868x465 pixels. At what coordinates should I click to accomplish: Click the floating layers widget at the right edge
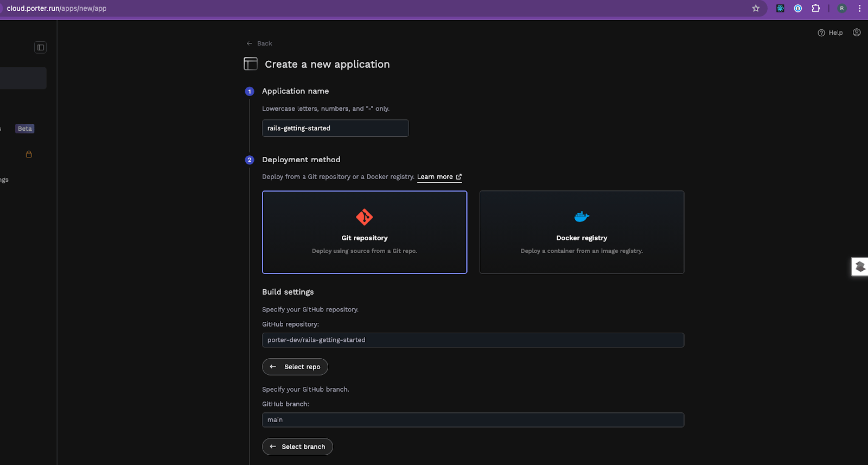pyautogui.click(x=860, y=266)
